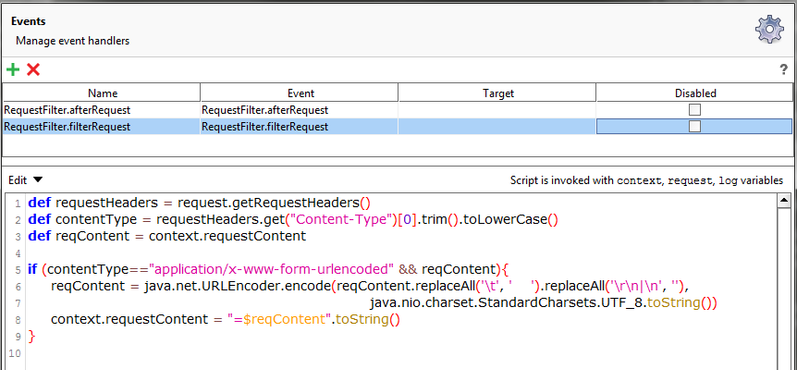Screen dimensions: 797x370
Task: Sort table by Disabled column header
Action: tap(695, 93)
